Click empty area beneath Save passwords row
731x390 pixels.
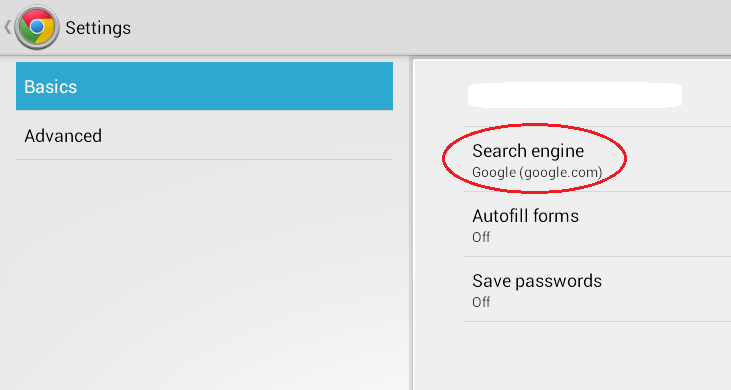tap(573, 356)
